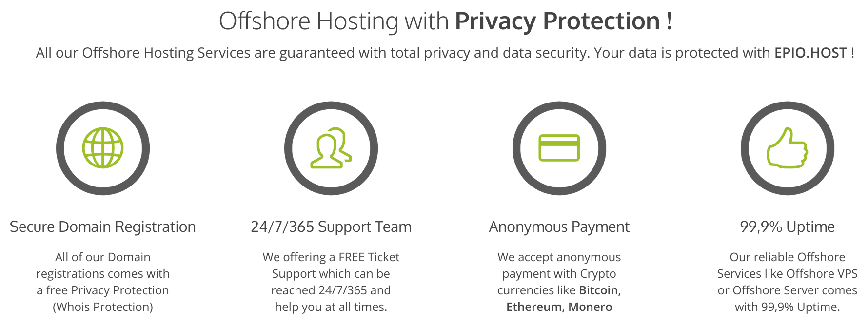The image size is (868, 330).
Task: Click the bold Ethereum, Monero text
Action: [x=559, y=307]
